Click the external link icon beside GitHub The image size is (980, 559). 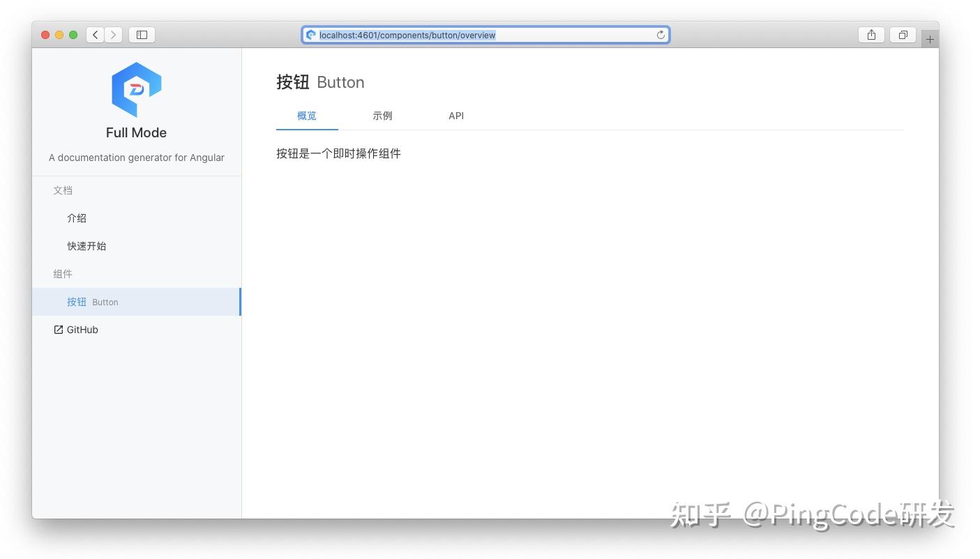click(58, 330)
